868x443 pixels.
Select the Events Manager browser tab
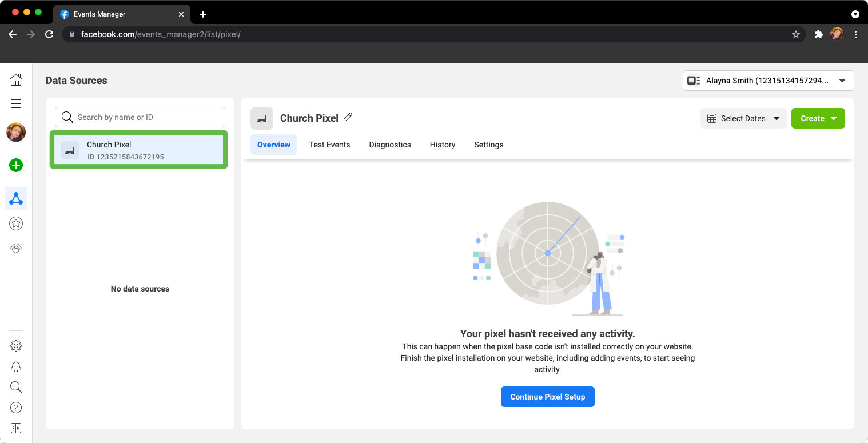tap(123, 14)
